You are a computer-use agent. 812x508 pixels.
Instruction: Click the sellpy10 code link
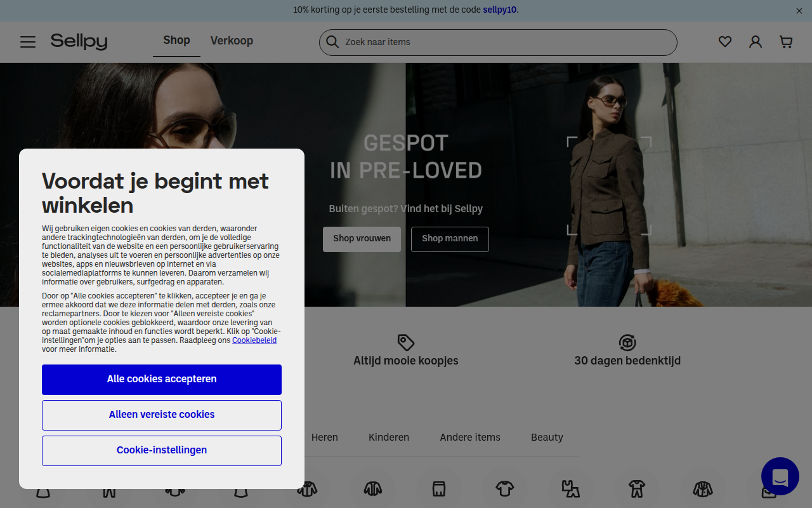499,10
